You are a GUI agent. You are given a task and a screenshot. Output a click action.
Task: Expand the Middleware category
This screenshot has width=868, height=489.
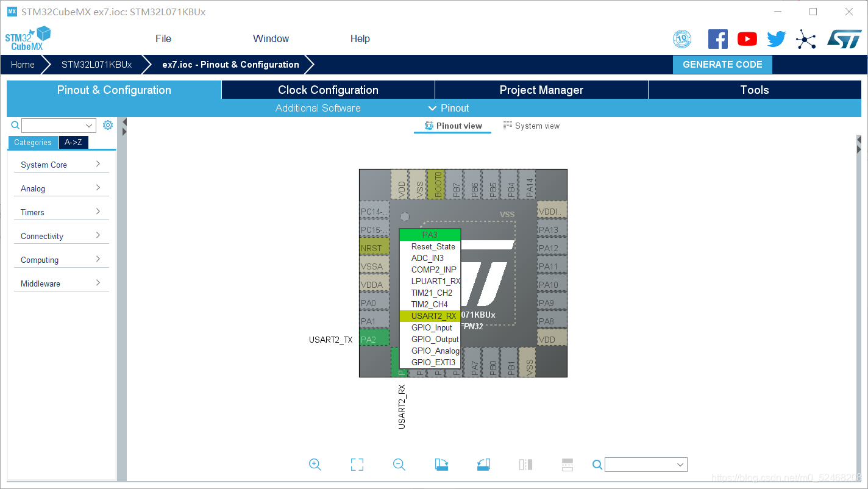coord(61,284)
